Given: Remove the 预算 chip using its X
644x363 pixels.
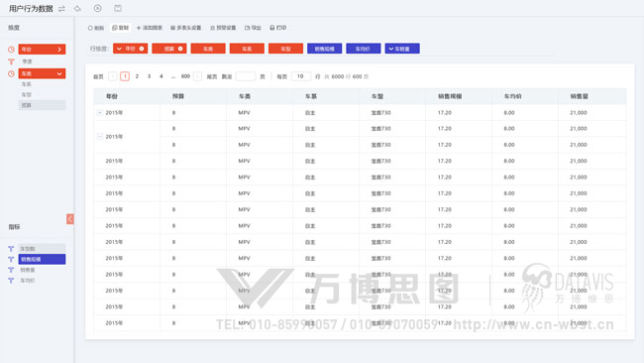Looking at the screenshot, I should pyautogui.click(x=180, y=49).
